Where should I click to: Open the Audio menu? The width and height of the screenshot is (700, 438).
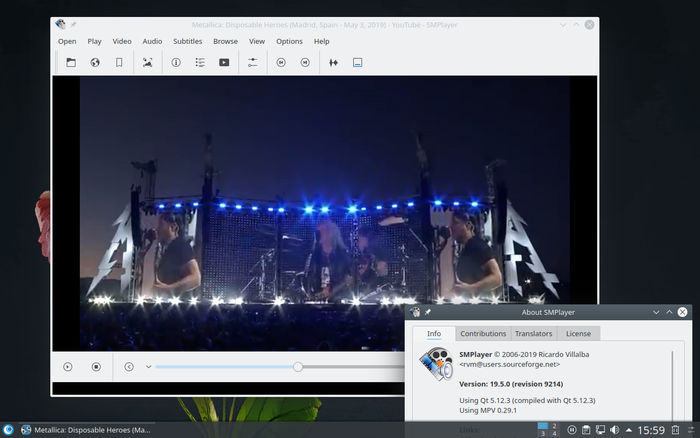tap(152, 41)
